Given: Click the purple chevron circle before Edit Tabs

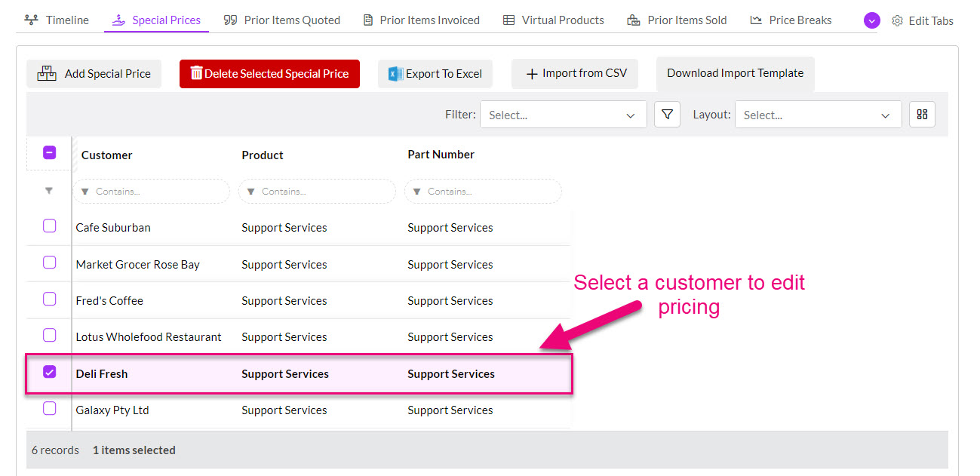Looking at the screenshot, I should pos(871,20).
